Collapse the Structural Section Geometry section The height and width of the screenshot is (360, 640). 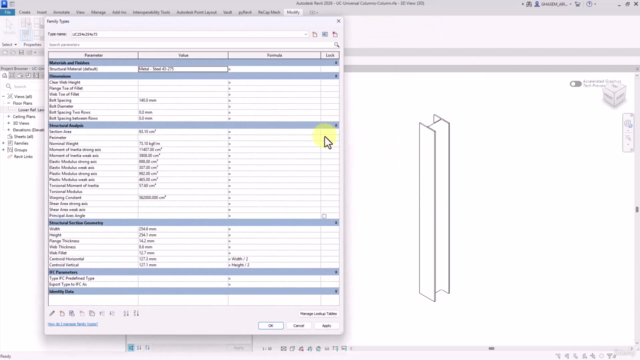point(336,223)
